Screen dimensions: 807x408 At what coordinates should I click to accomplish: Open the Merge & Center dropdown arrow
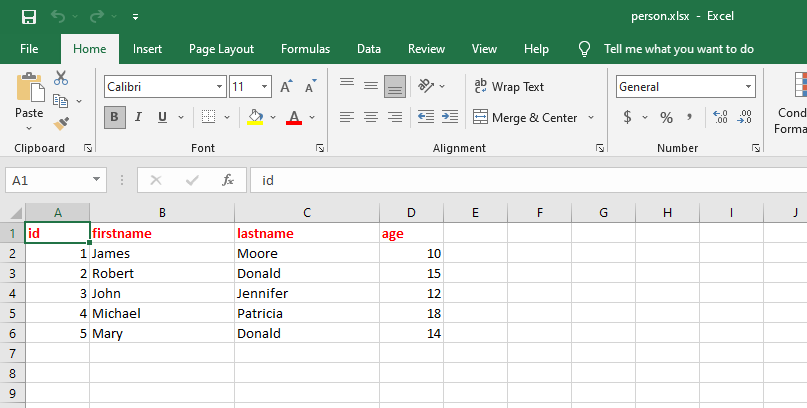click(x=591, y=118)
